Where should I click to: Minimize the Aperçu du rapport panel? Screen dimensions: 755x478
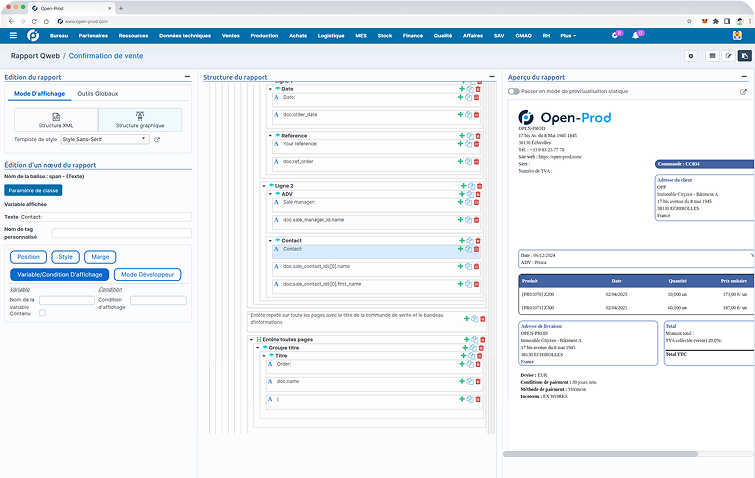pos(744,77)
